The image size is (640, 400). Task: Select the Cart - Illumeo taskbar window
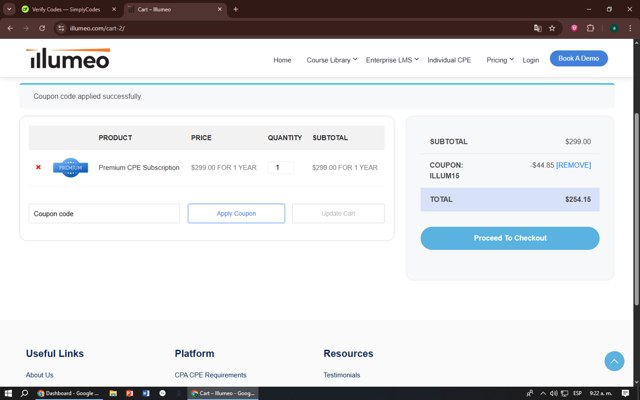tap(223, 393)
